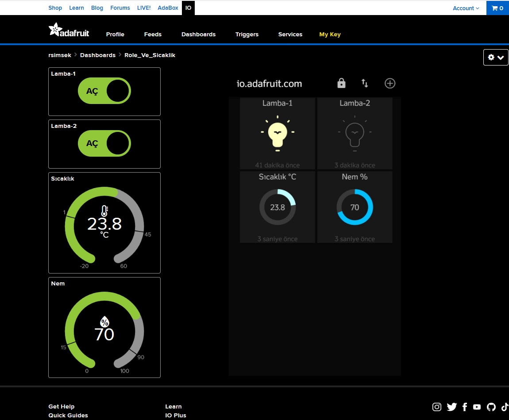
Task: Click rsimsek in the breadcrumb
Action: tap(60, 55)
